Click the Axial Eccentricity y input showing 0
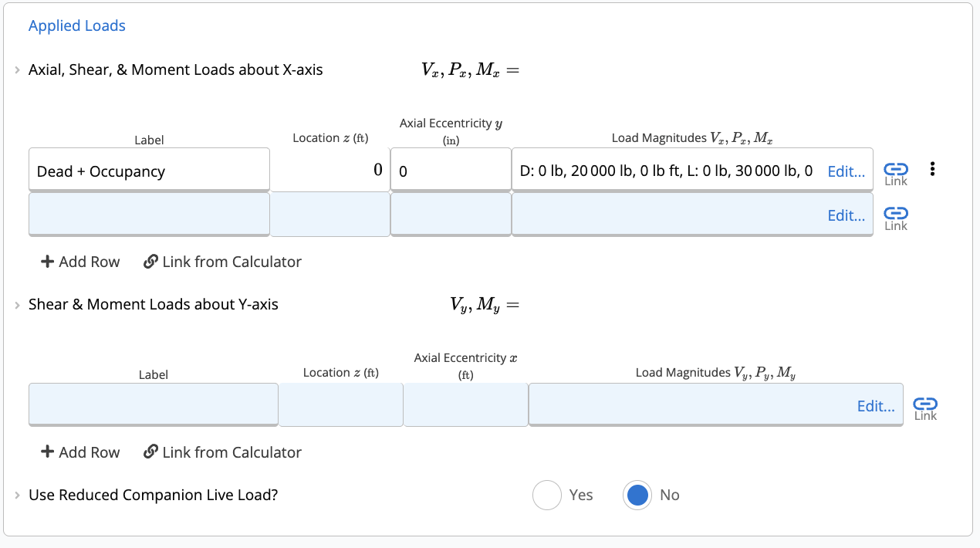This screenshot has height=548, width=980. point(451,171)
